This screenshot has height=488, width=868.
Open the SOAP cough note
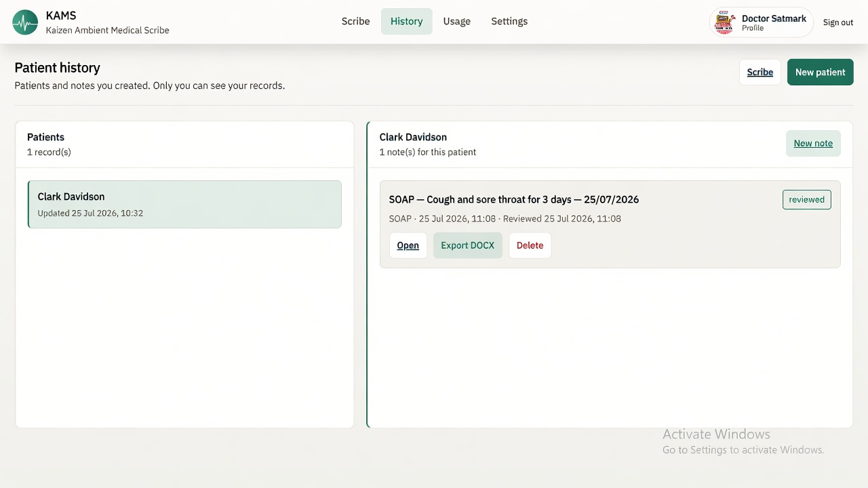[x=408, y=245]
